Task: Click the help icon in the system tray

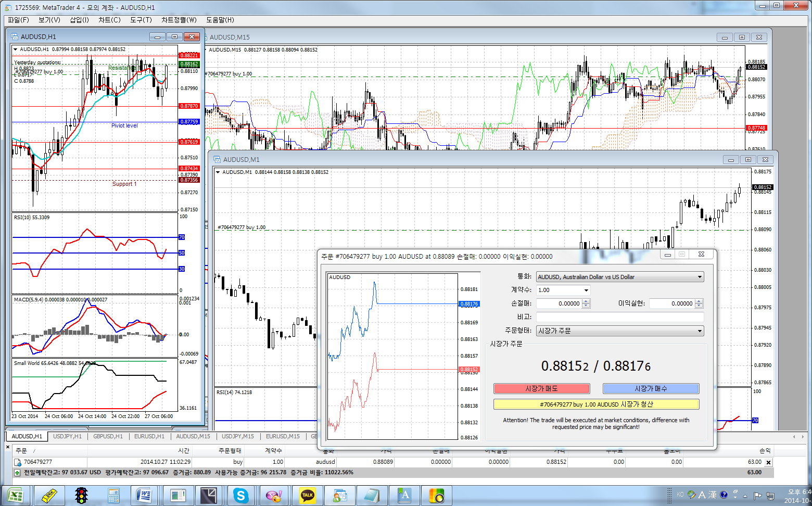Action: pos(724,495)
